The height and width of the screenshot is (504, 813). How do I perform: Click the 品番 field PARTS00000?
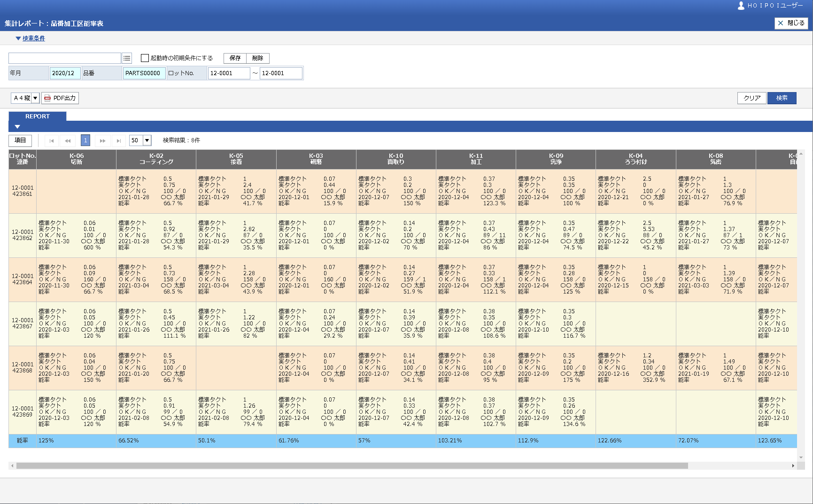coord(144,73)
